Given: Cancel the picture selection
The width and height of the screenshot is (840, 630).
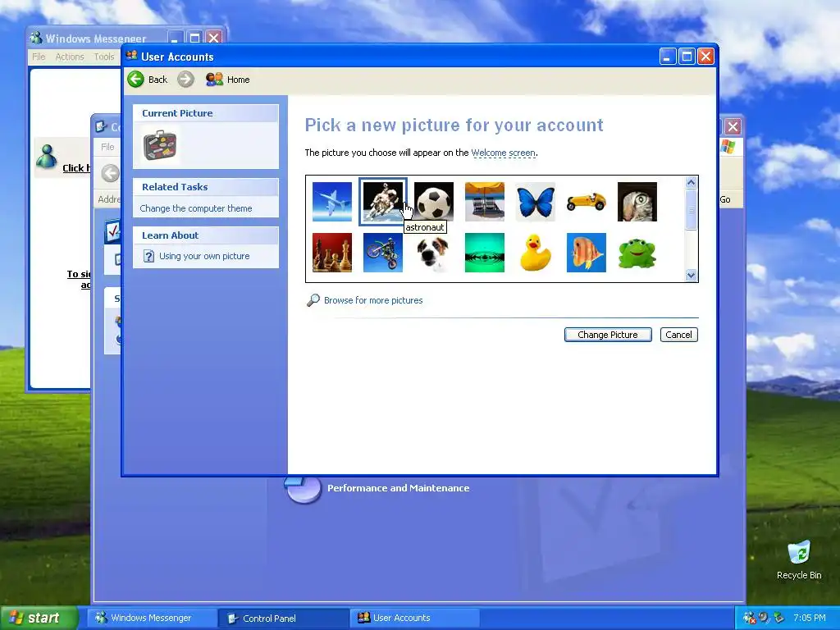Looking at the screenshot, I should (678, 335).
